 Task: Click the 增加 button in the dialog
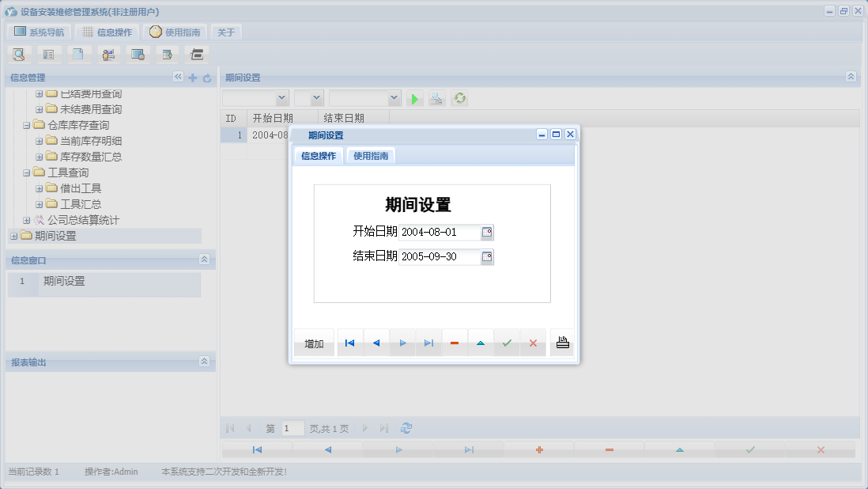coord(314,342)
